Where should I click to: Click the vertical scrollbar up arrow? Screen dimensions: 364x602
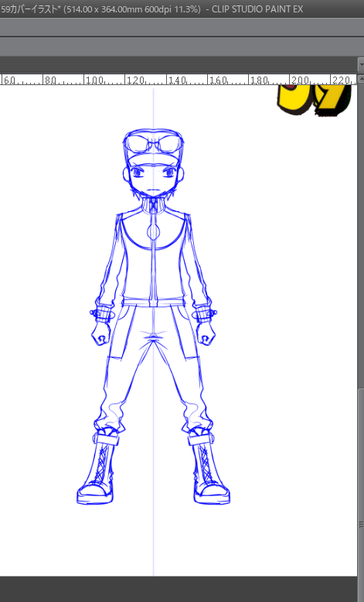pos(361,79)
